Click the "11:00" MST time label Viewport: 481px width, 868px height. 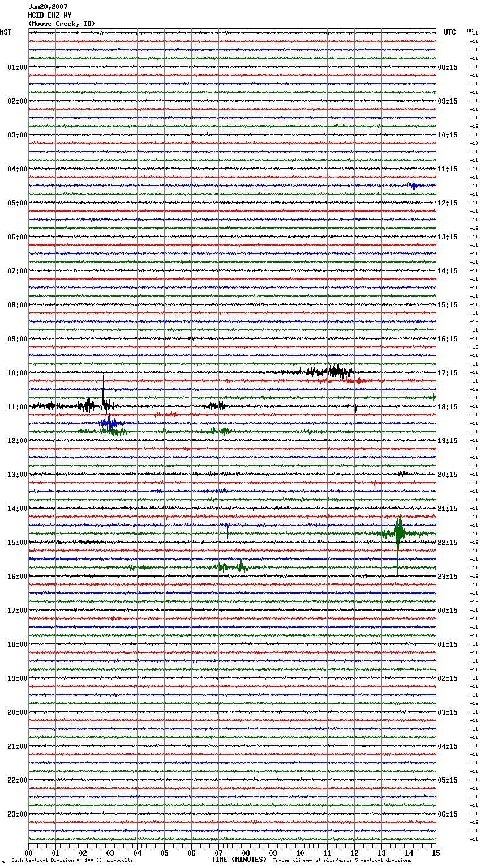(18, 407)
